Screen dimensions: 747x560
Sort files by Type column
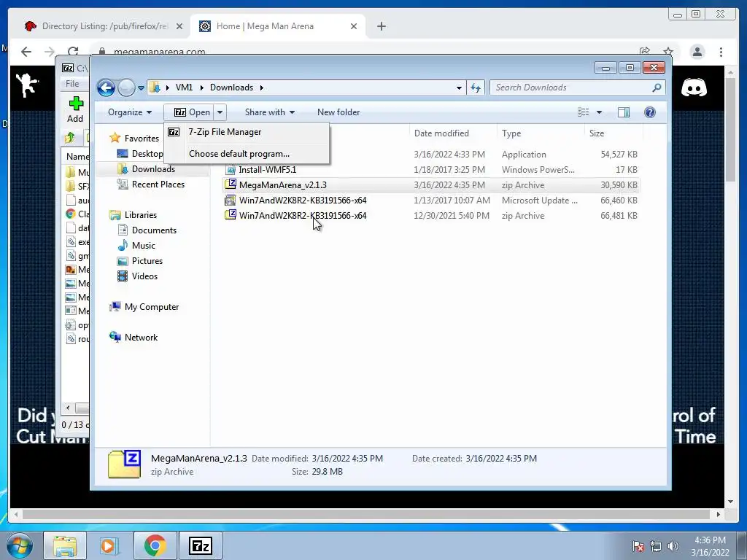tap(511, 133)
